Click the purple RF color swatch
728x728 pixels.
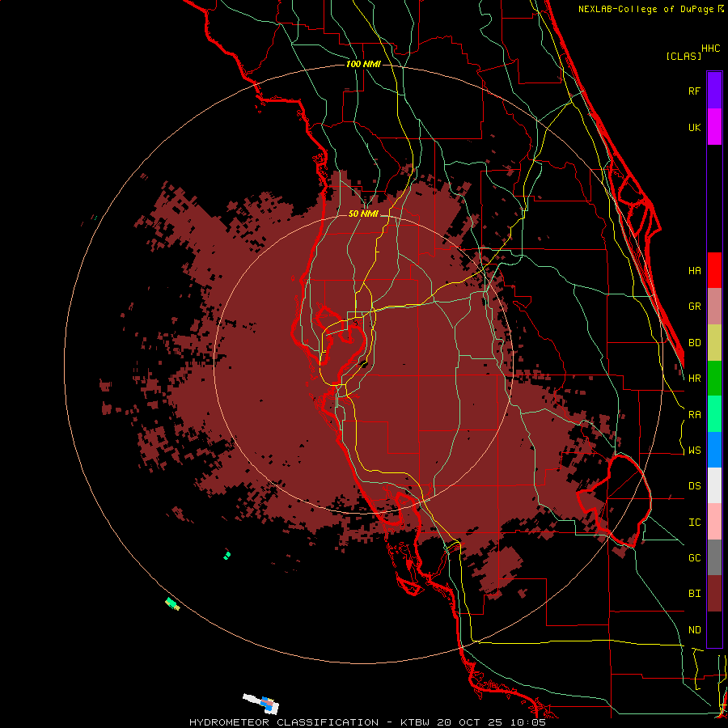[714, 91]
